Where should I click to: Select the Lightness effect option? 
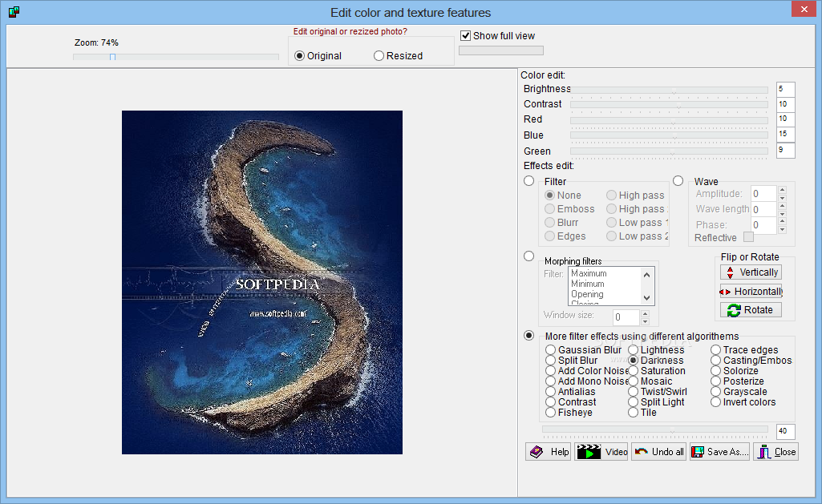pos(633,349)
